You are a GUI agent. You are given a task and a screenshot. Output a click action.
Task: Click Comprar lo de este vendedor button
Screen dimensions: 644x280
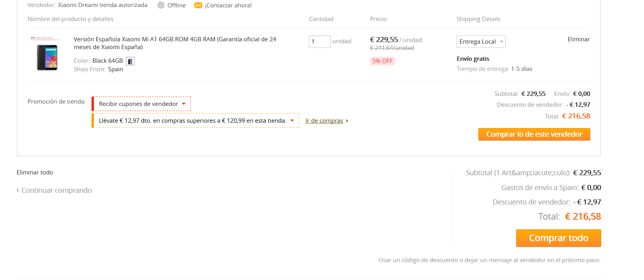534,134
